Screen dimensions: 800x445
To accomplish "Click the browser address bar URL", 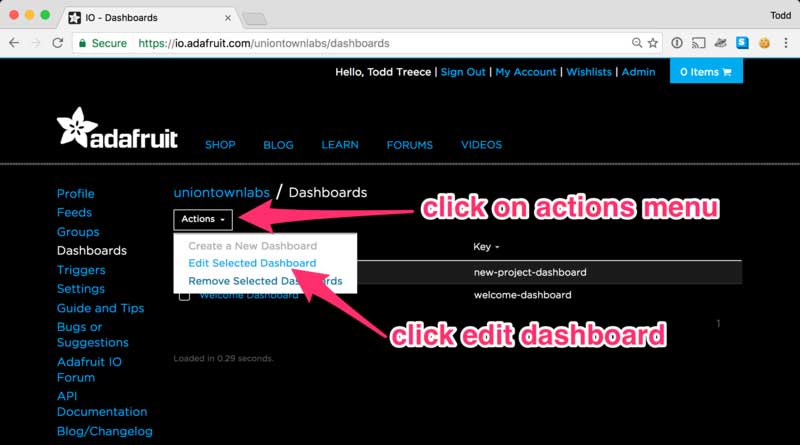I will pyautogui.click(x=264, y=43).
